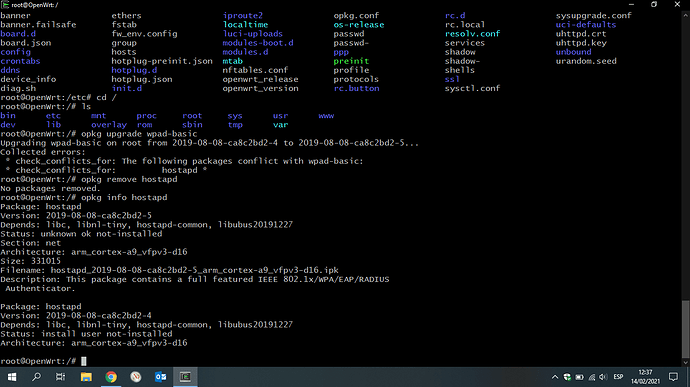Click the terminal window's title bar icon

pyautogui.click(x=5, y=4)
